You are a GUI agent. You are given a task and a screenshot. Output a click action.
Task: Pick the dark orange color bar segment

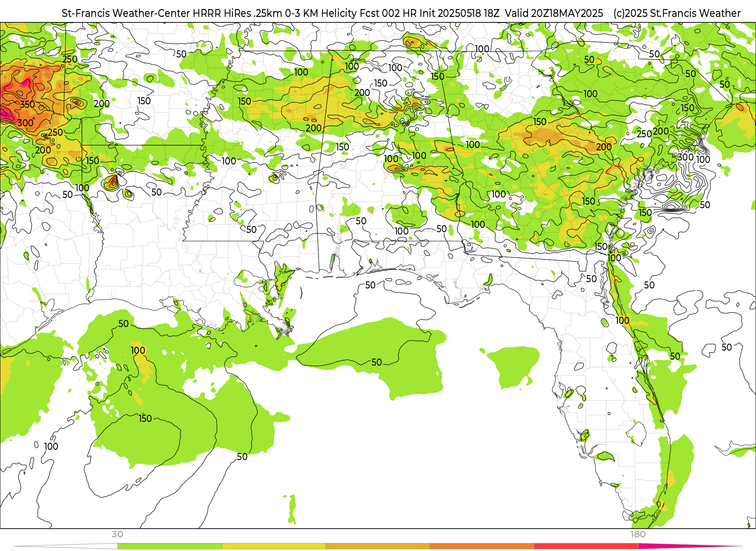tap(482, 546)
